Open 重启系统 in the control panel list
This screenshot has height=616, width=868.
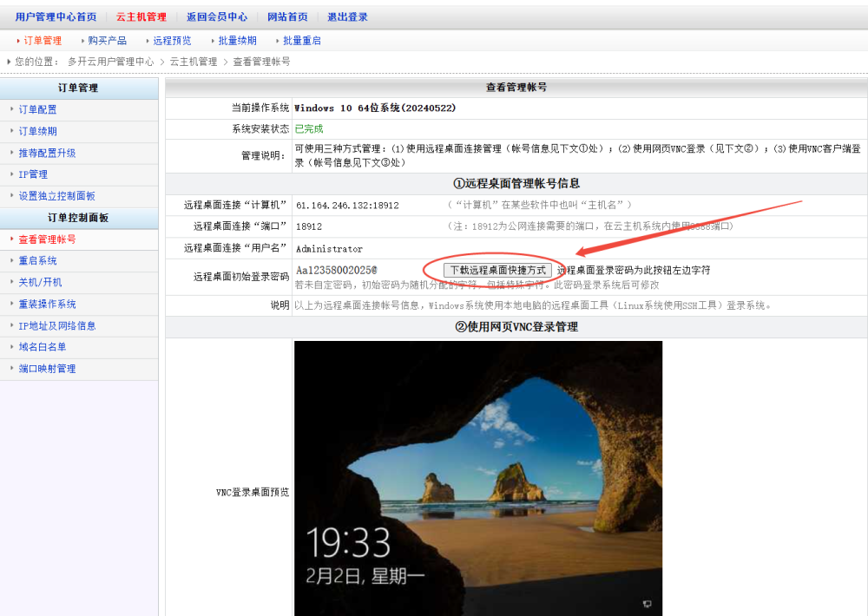(38, 260)
